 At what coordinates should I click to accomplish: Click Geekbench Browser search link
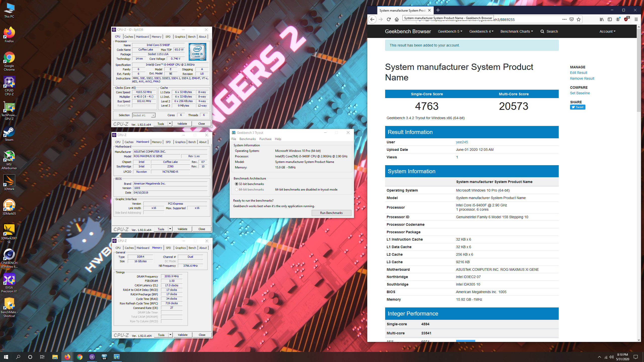(549, 31)
